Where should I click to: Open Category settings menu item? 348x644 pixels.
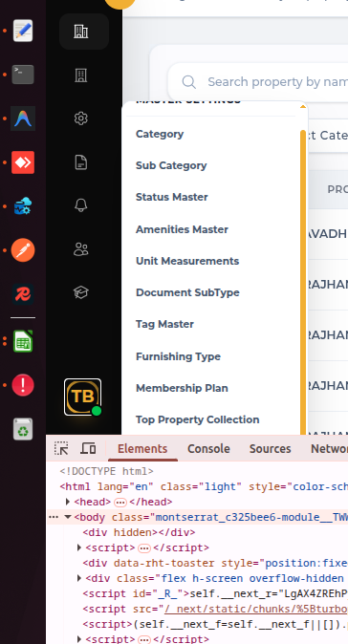160,134
